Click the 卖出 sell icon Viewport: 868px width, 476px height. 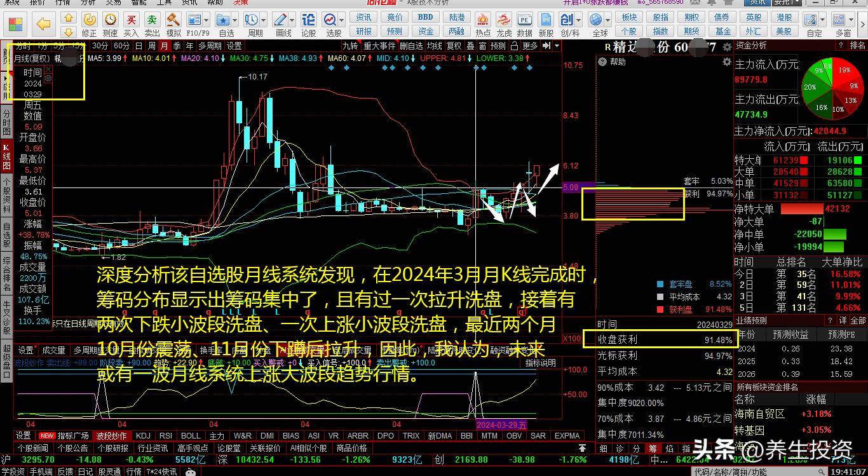(152, 20)
